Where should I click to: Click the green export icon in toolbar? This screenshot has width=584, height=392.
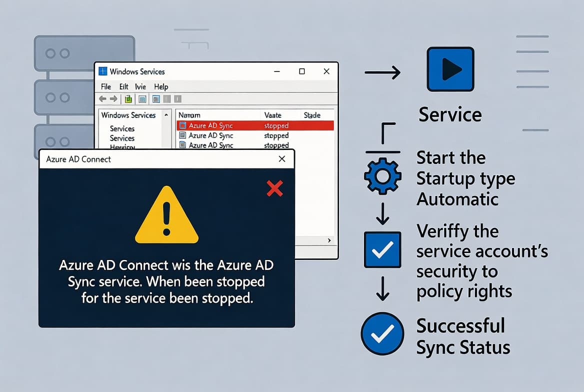point(128,98)
